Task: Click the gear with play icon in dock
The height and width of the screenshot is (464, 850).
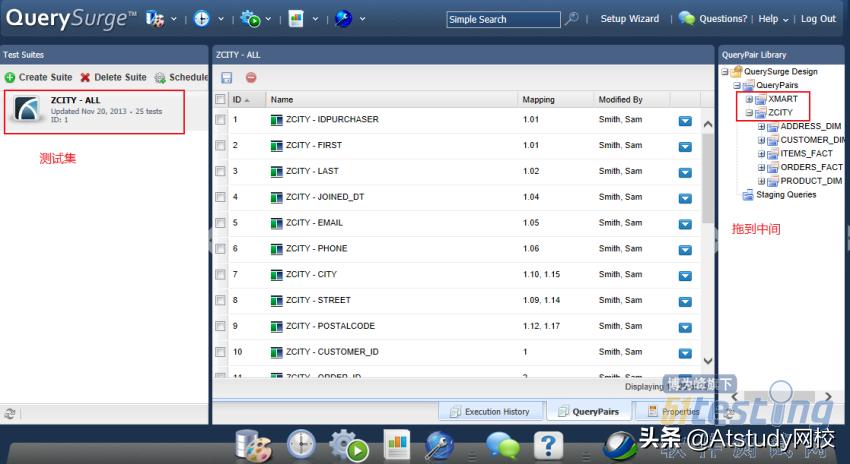Action: 350,445
